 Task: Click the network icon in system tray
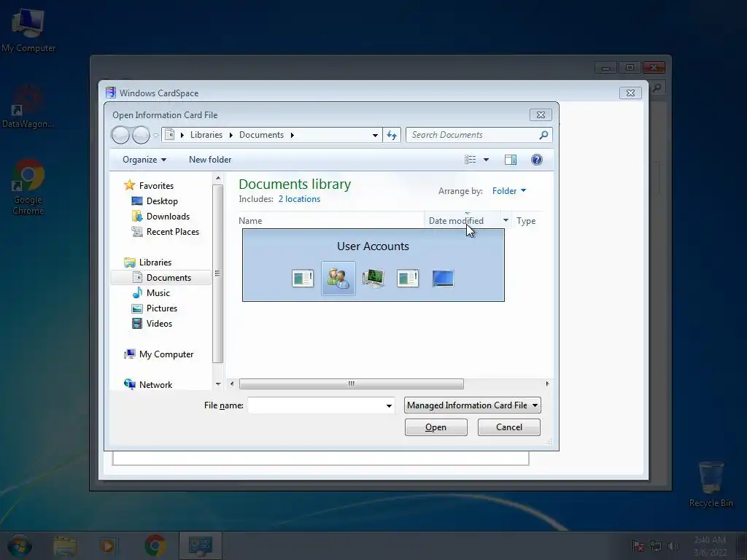(656, 546)
